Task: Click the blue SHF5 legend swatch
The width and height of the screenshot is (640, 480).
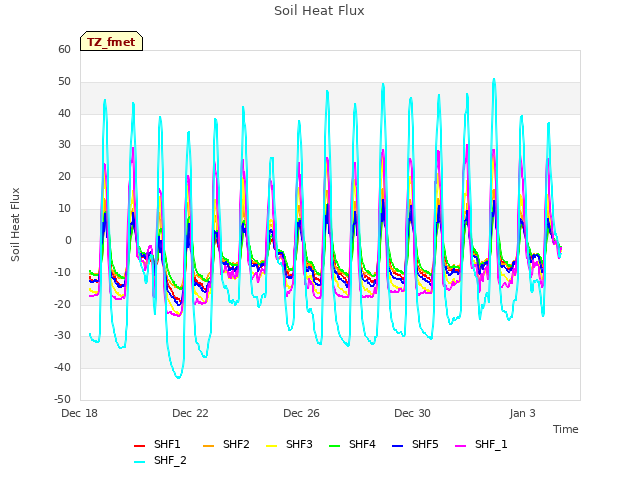Action: click(x=397, y=445)
